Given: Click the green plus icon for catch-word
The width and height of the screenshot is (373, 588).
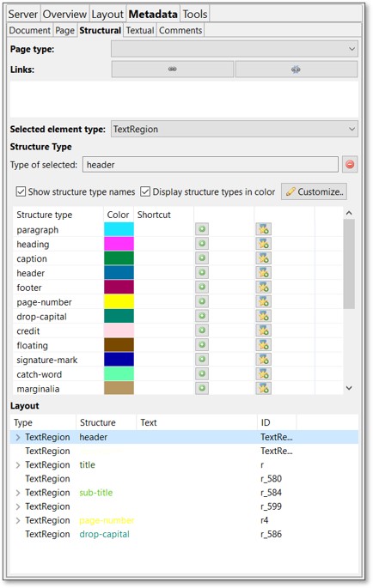Looking at the screenshot, I should pos(202,373).
